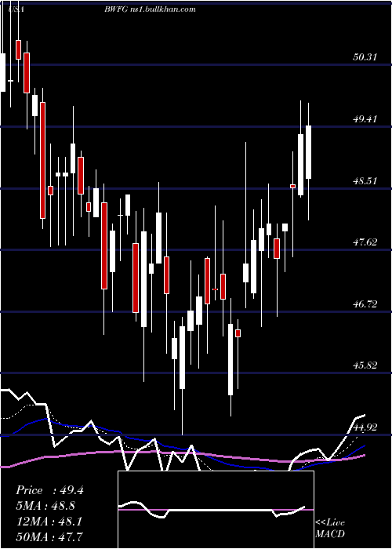Click the USA label in the corner
392x549 pixels.
tap(16, 9)
